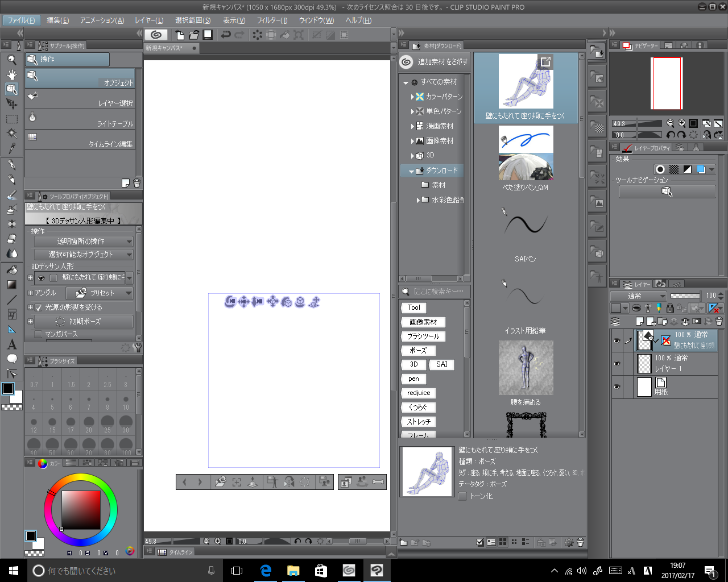
Task: Select the Text tool
Action: click(x=11, y=344)
